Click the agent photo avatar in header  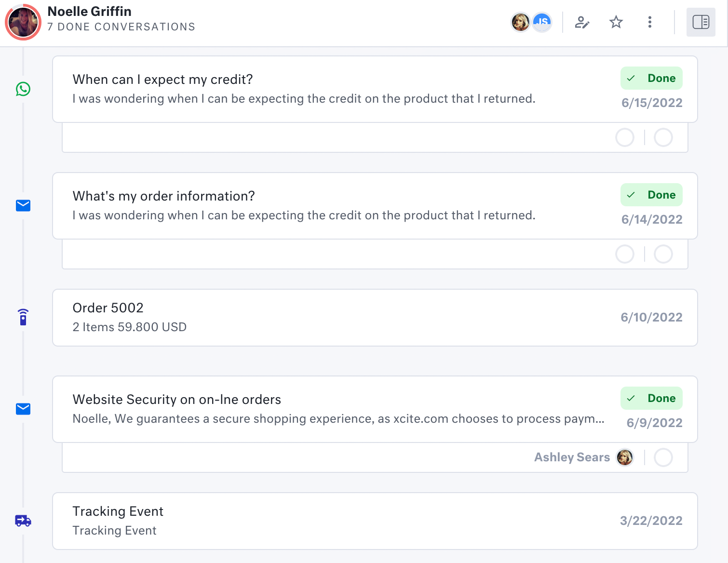pyautogui.click(x=521, y=22)
